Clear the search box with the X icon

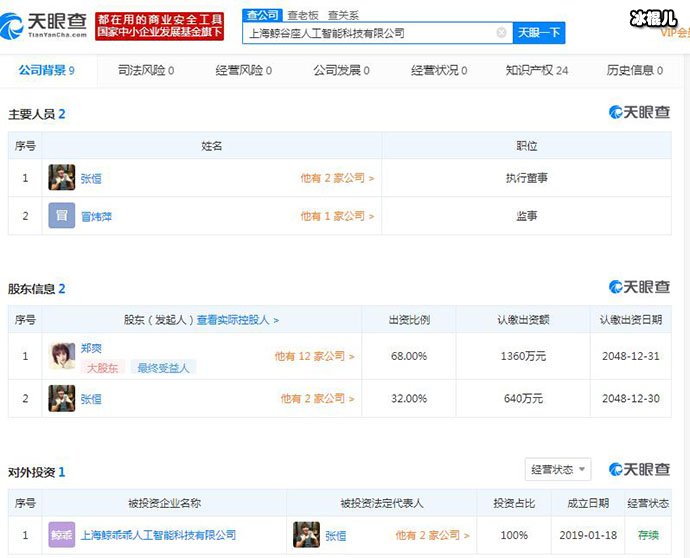(501, 33)
